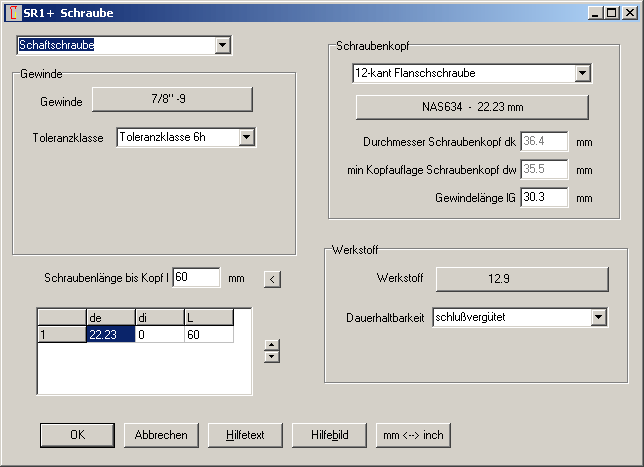This screenshot has width=644, height=467.
Task: Show the Hilfebild help picture
Action: 329,435
